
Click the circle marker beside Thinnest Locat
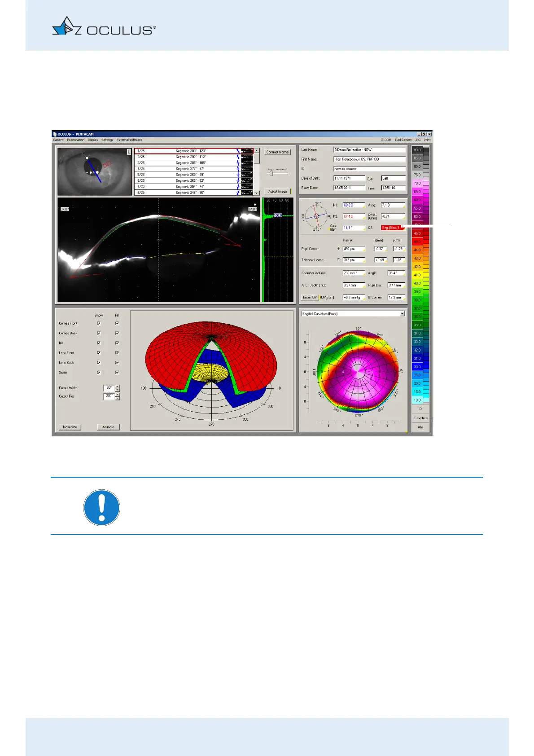click(338, 260)
